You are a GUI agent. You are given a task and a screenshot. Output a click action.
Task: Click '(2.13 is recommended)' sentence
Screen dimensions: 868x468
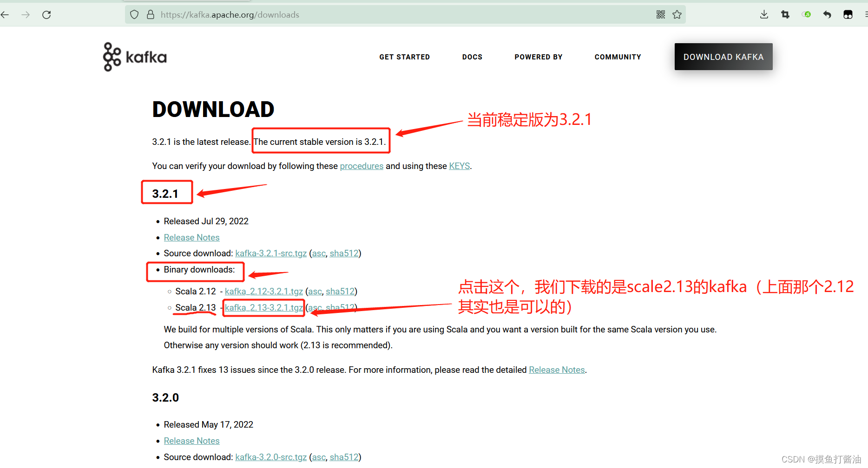tap(347, 345)
